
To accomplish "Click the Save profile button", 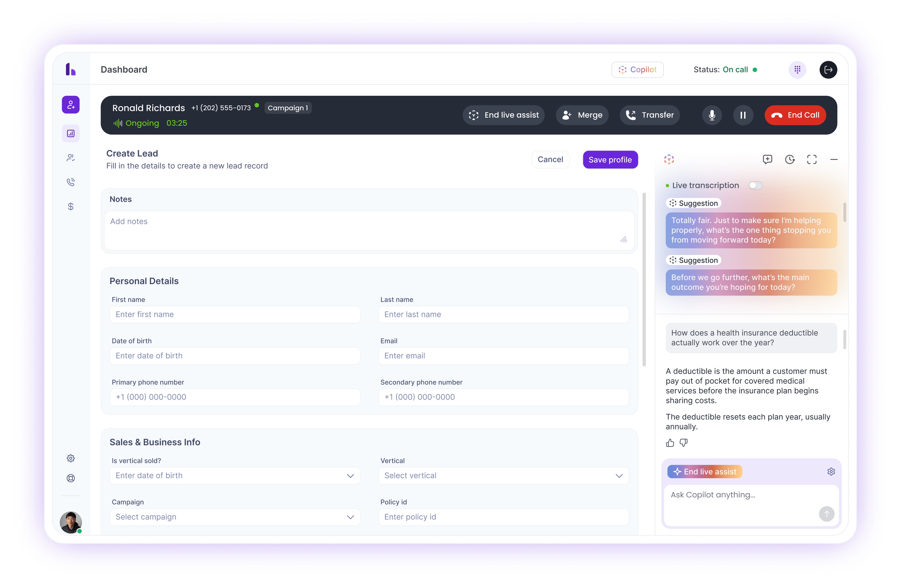I will point(610,160).
